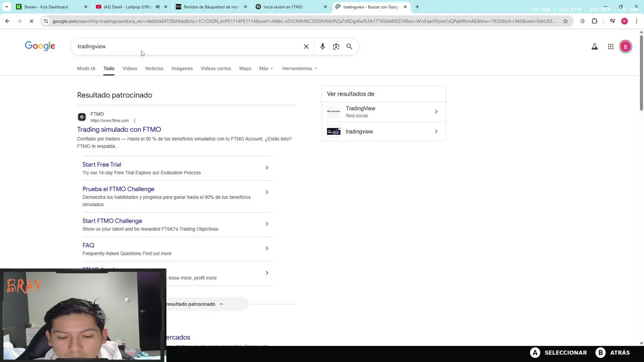Screen dimensions: 644x362
Task: Show Maps results
Action: (x=245, y=68)
